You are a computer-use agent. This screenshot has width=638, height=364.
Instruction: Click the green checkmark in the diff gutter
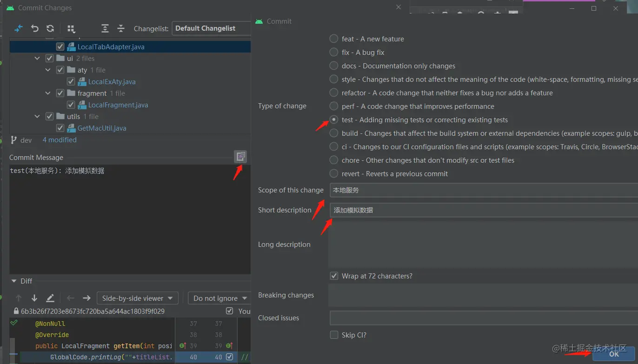pyautogui.click(x=13, y=323)
